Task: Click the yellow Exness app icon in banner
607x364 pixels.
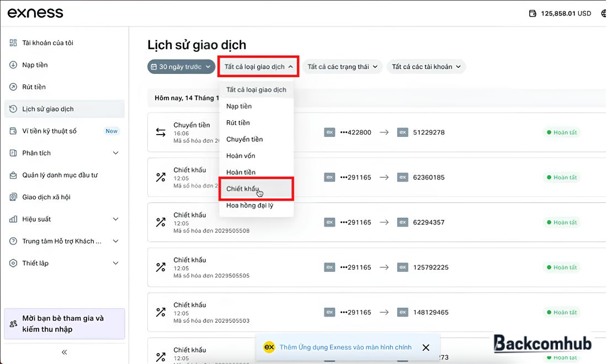Action: click(269, 347)
